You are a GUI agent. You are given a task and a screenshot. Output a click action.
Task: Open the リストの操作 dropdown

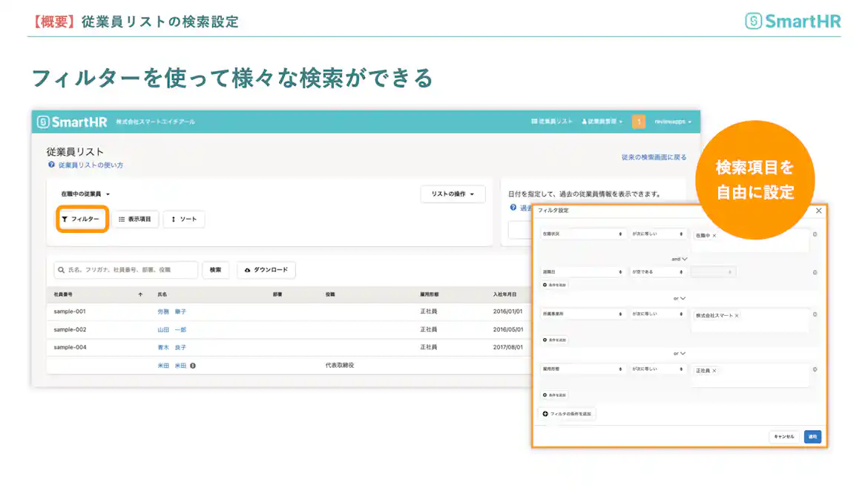[453, 193]
